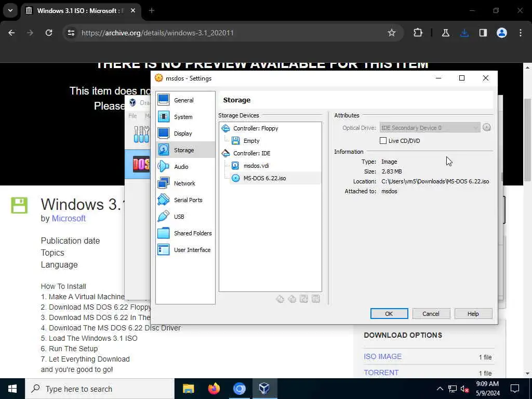Select the msdos.vdi hard disk entry
This screenshot has width=532, height=399.
pyautogui.click(x=256, y=166)
